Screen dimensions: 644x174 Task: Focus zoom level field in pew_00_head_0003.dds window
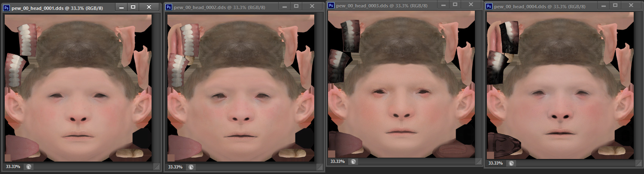[x=336, y=162]
